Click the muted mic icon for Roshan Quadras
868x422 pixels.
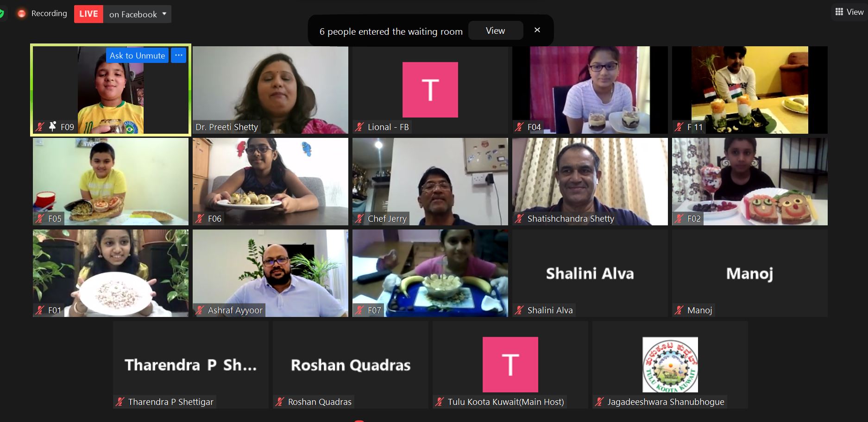[280, 402]
